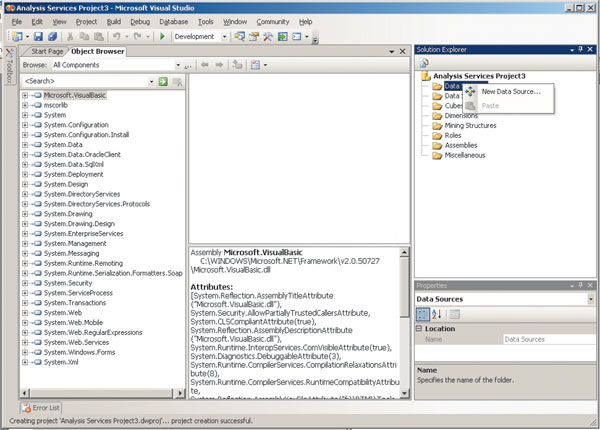The image size is (600, 430).
Task: Select the Object Browser tab
Action: coord(98,51)
